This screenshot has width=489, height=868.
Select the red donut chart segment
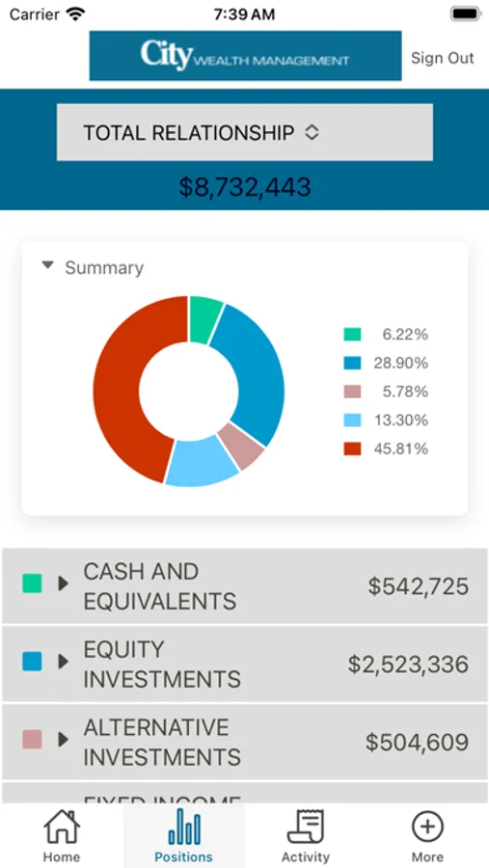coord(119,382)
